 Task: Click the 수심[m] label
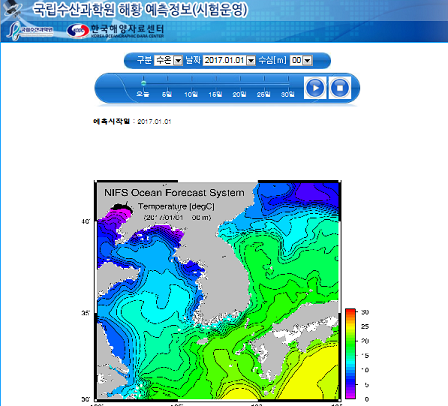tap(273, 60)
